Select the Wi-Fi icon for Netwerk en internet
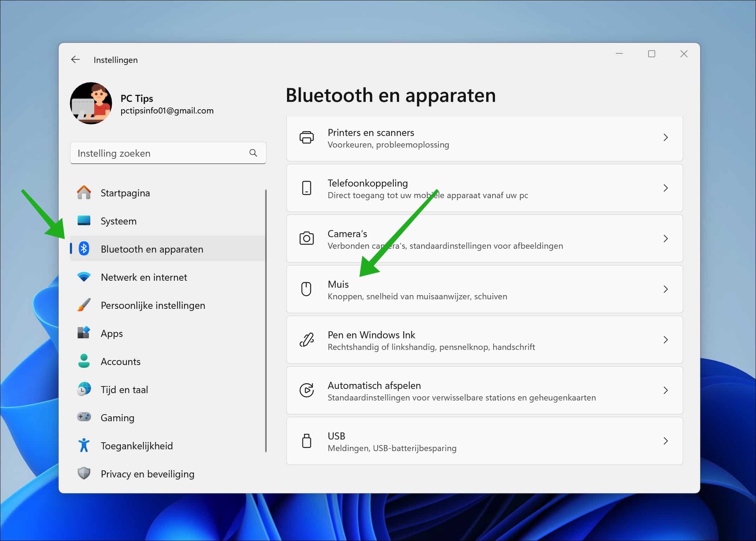Image resolution: width=756 pixels, height=541 pixels. 84,277
